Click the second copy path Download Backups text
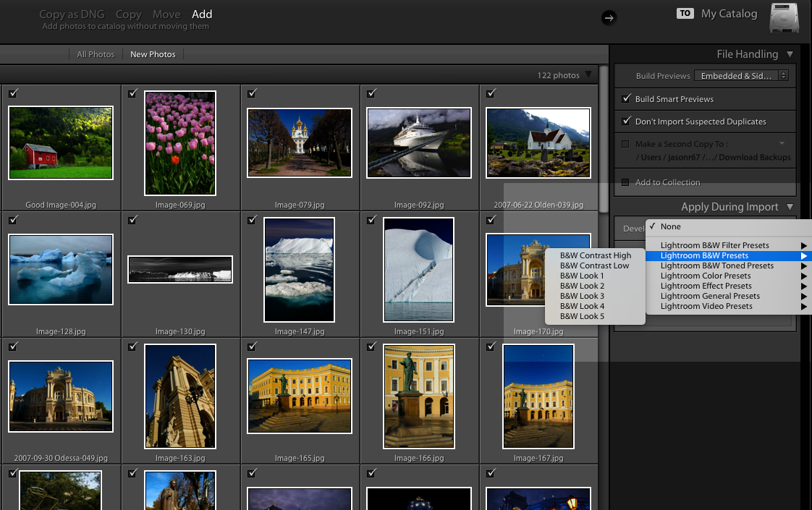 (x=755, y=158)
